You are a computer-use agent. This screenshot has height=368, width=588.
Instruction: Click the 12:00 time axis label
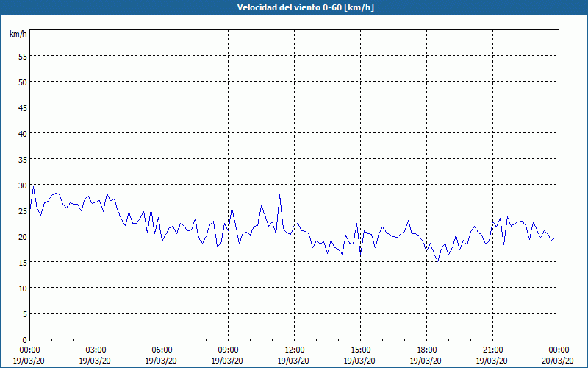point(295,350)
